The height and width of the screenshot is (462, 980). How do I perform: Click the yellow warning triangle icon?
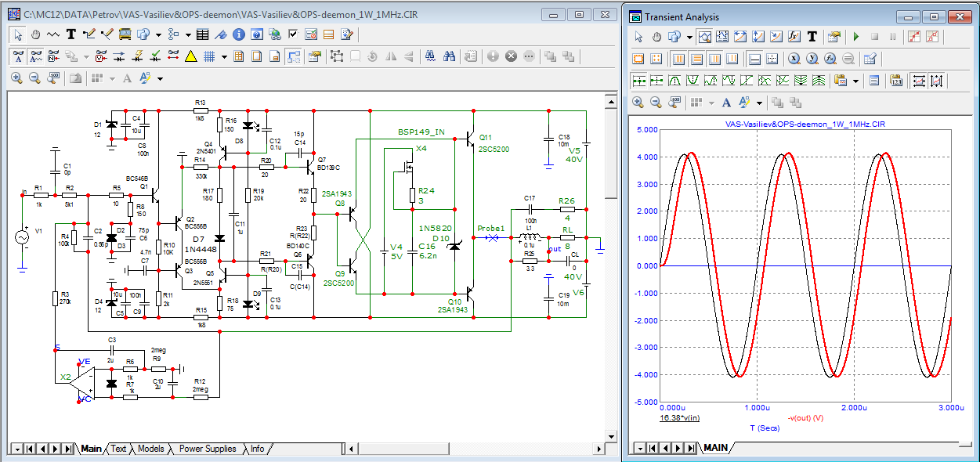(x=190, y=56)
